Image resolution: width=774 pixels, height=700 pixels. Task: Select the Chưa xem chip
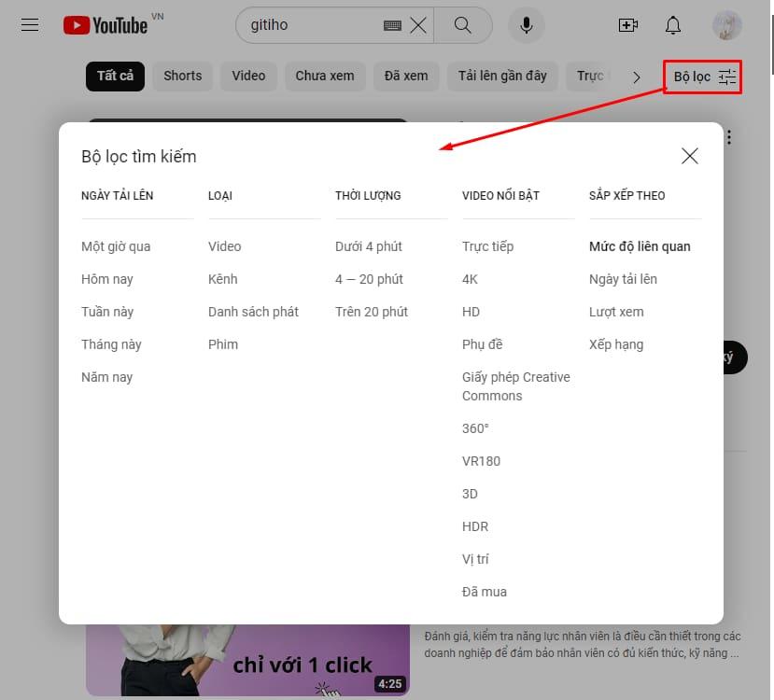[325, 76]
